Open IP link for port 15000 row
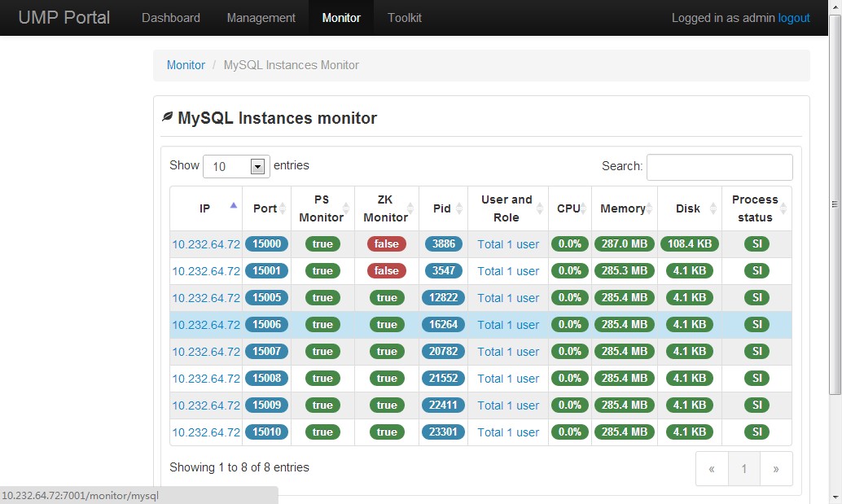 [206, 244]
